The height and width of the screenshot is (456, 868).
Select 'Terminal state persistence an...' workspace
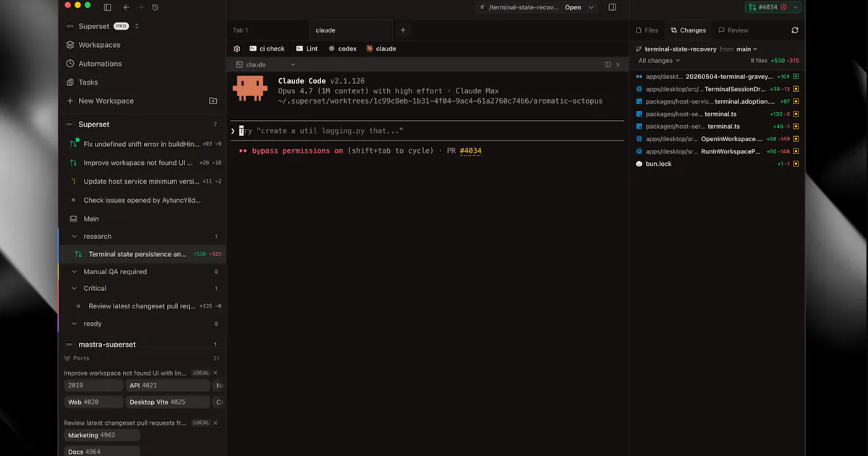click(x=142, y=254)
